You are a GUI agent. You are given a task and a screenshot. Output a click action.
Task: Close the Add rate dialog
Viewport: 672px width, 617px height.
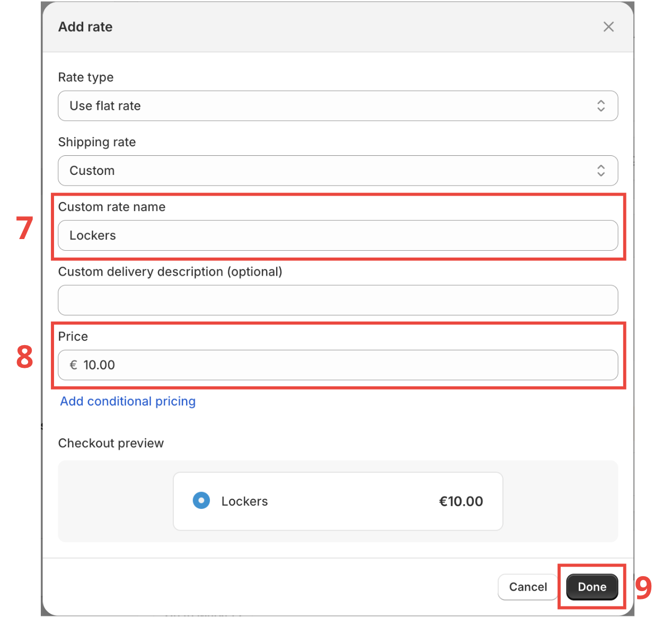click(608, 27)
